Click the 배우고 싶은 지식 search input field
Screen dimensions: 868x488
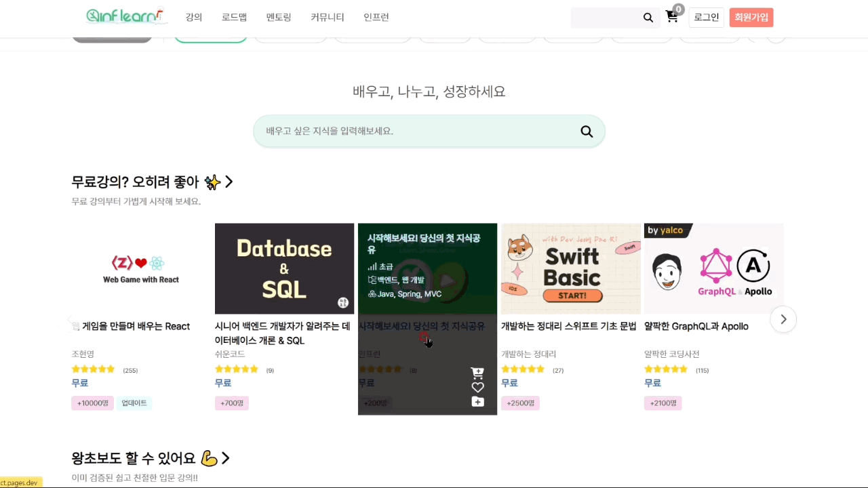coord(414,131)
